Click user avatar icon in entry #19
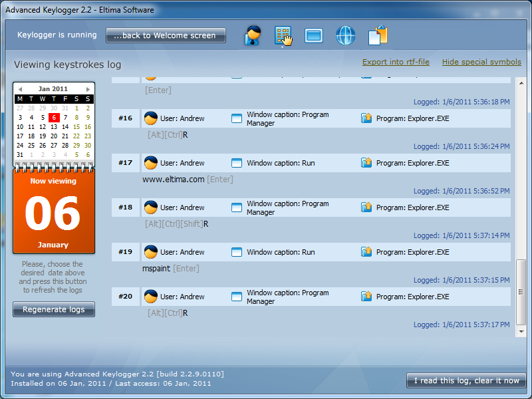 [151, 252]
